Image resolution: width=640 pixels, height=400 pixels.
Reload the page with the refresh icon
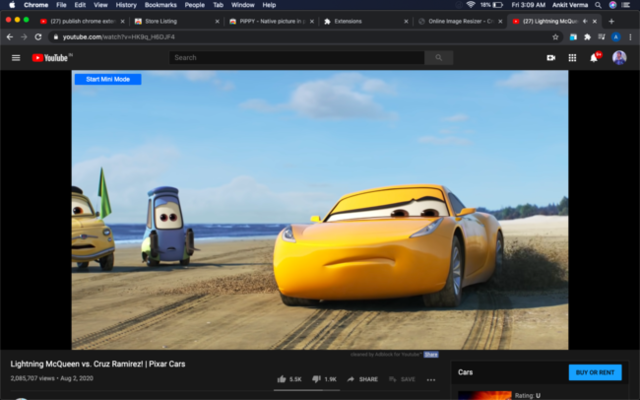click(x=38, y=37)
